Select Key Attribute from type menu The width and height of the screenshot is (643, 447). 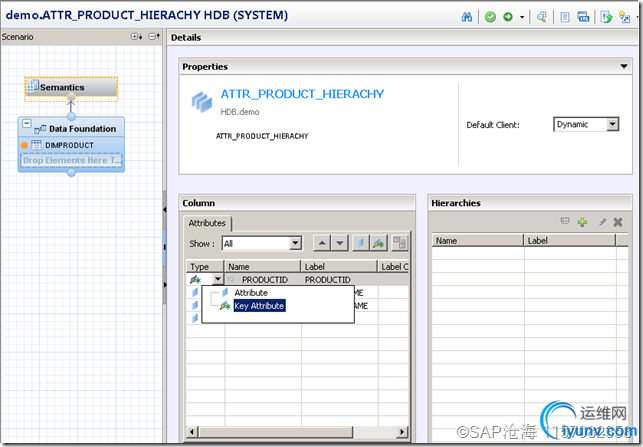point(258,306)
